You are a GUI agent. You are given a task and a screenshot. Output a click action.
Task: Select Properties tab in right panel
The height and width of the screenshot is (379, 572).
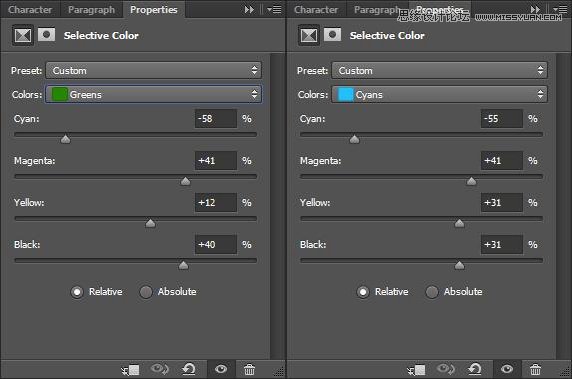[x=440, y=9]
